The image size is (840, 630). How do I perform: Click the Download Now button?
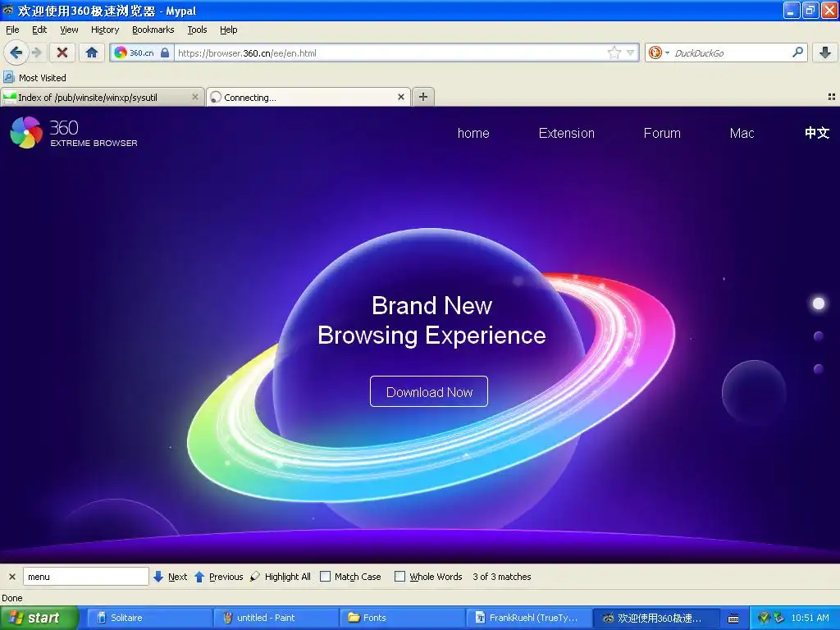(429, 391)
